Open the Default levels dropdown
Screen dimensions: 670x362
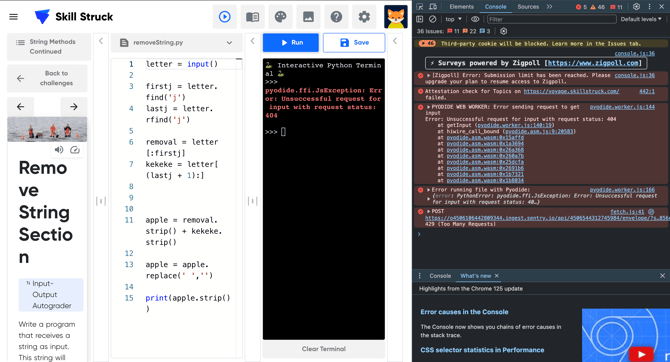641,19
